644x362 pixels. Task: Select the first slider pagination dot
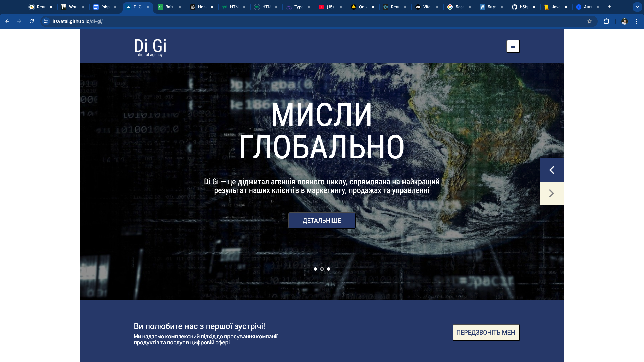coord(315,269)
